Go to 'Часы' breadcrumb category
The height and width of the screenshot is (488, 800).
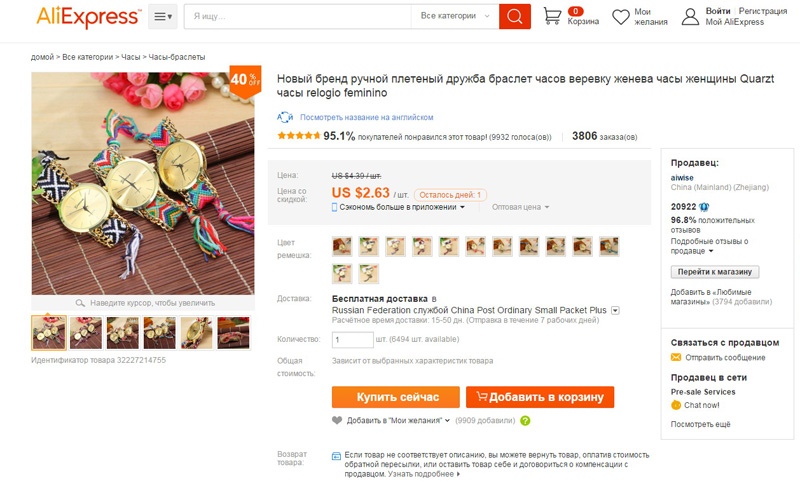coord(131,57)
